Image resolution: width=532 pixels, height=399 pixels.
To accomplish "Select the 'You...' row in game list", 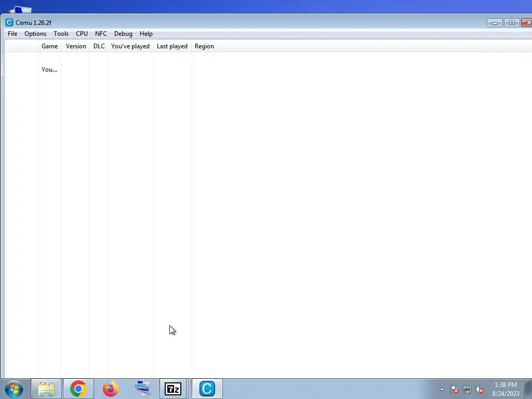I will coord(49,70).
